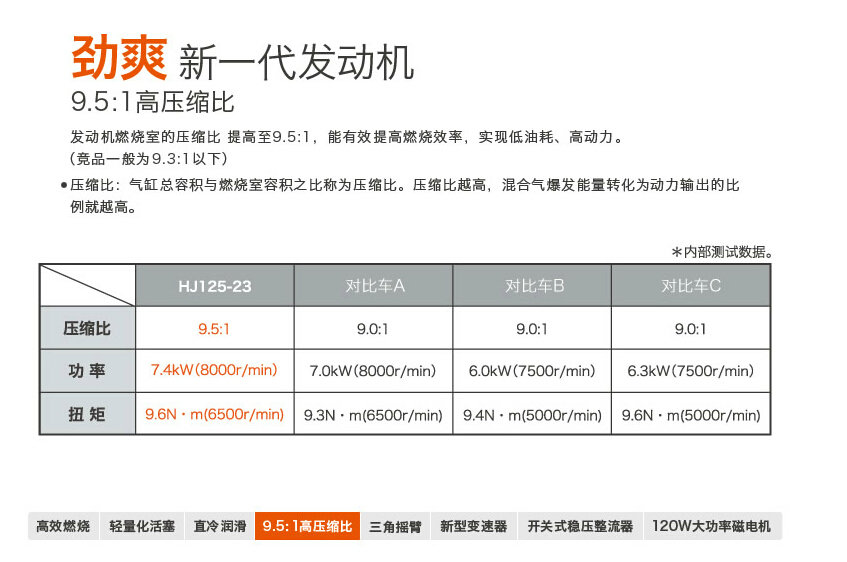Open the 120W大功率磁电机 tab
This screenshot has width=847, height=562.
tap(712, 526)
